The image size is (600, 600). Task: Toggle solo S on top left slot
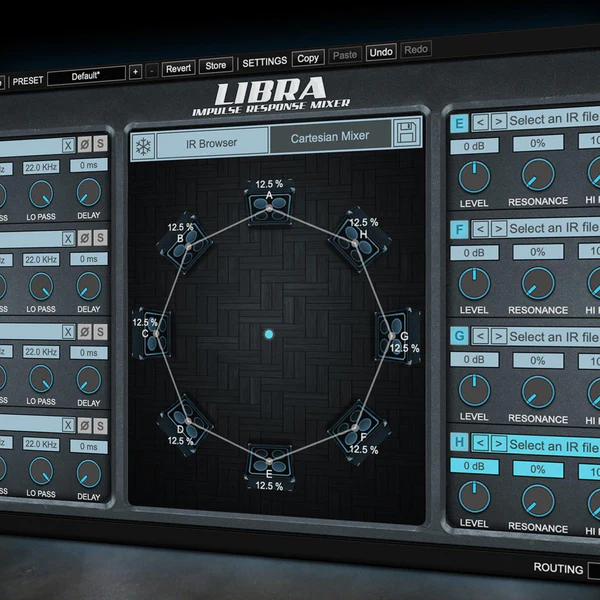[x=100, y=144]
